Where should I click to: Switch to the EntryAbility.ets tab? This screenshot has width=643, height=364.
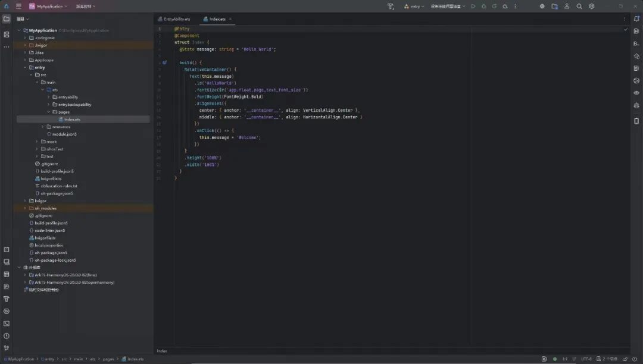click(x=174, y=19)
